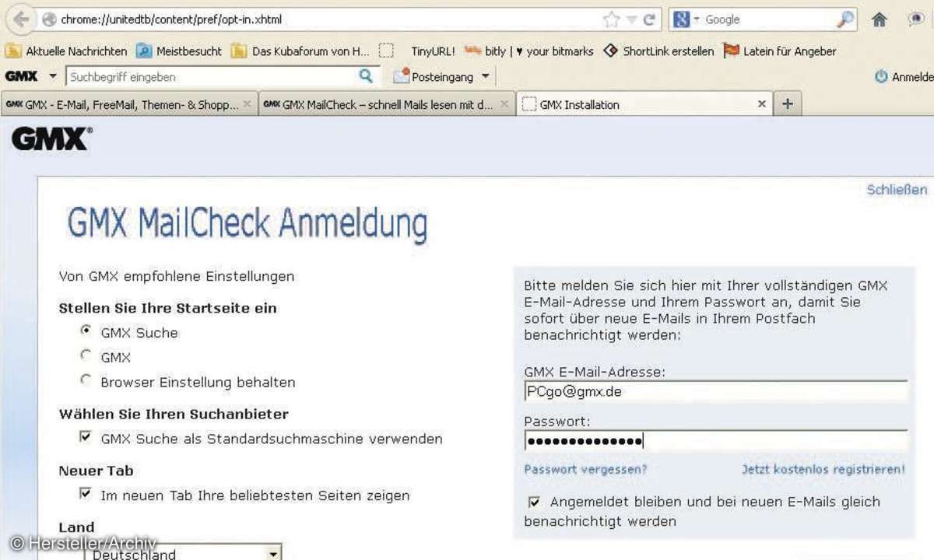934x560 pixels.
Task: Open Jetzt kostenlos registrieren! link
Action: tap(823, 470)
